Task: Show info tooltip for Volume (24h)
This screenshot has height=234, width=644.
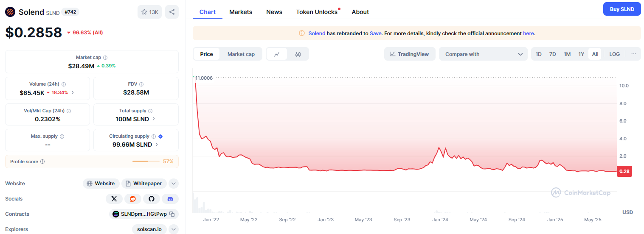Action: (64, 84)
